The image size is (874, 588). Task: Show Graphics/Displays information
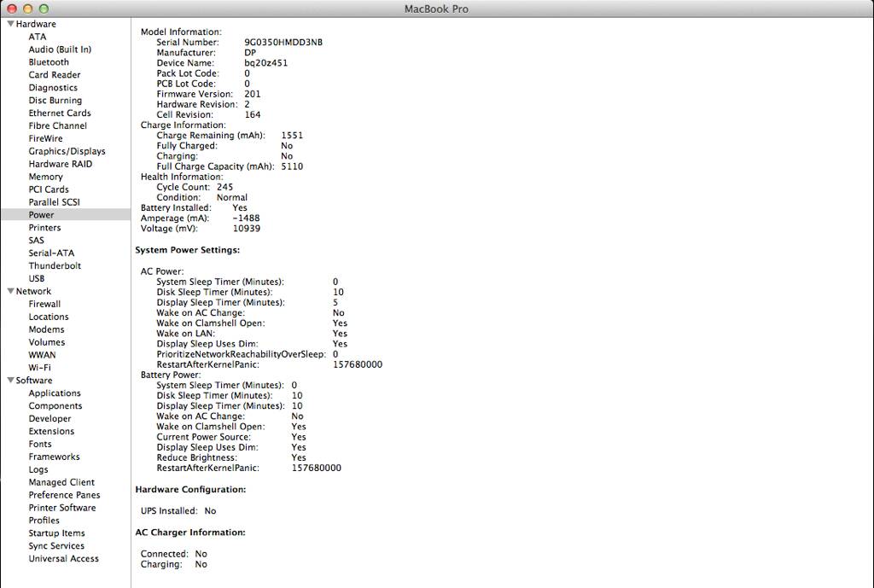coord(67,151)
